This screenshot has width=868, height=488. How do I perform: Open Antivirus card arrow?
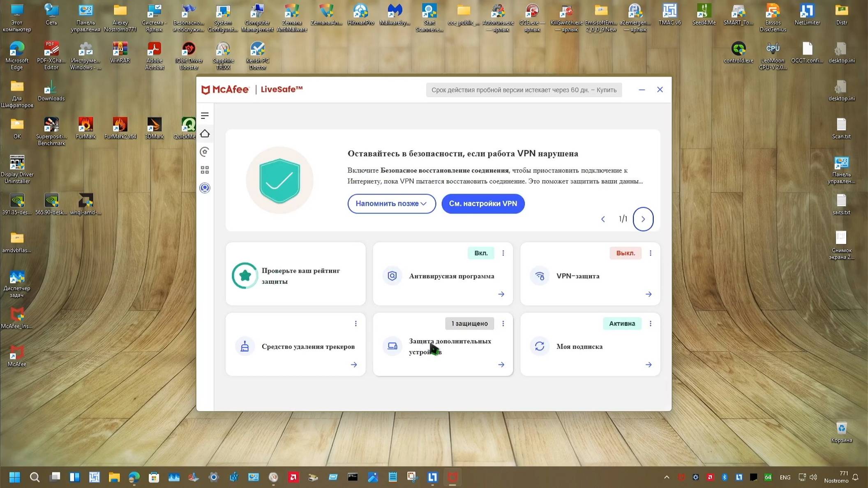pyautogui.click(x=501, y=294)
